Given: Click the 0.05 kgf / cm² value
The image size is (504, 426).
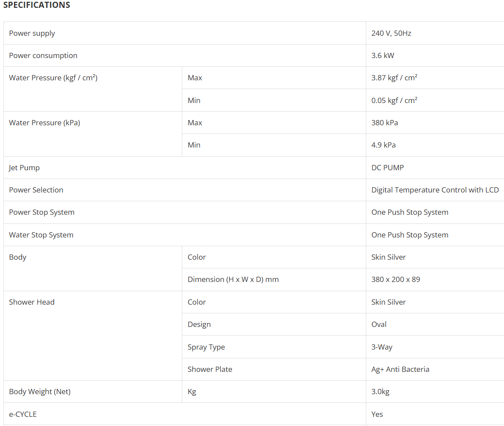Looking at the screenshot, I should (x=394, y=100).
